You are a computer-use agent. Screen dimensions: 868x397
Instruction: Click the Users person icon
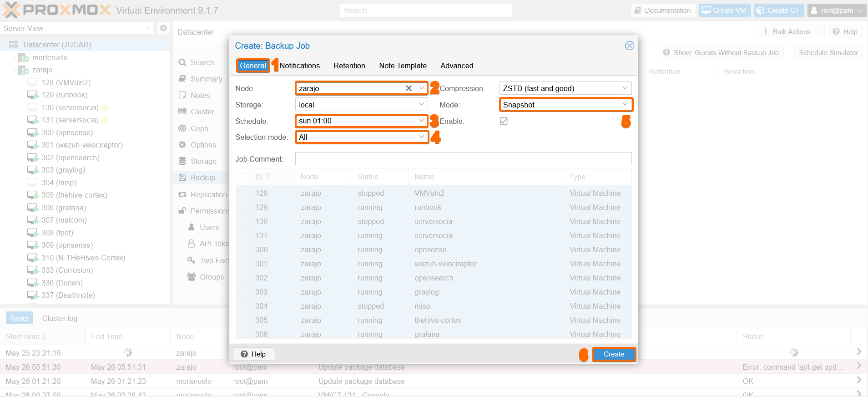click(192, 227)
